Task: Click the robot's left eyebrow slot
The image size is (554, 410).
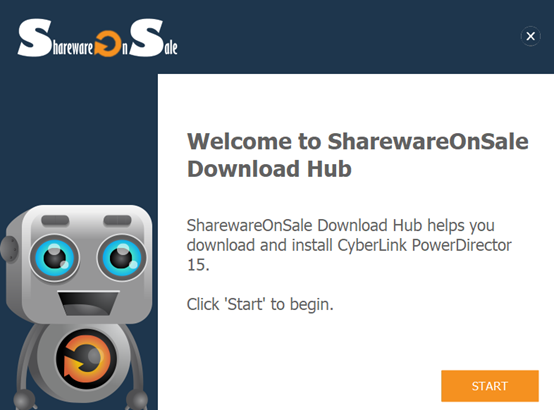Action: click(x=55, y=221)
